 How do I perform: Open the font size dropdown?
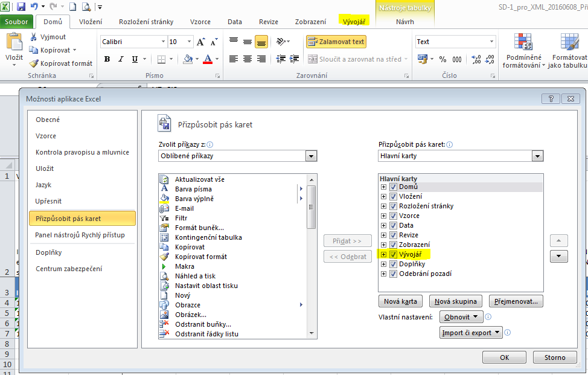click(189, 42)
